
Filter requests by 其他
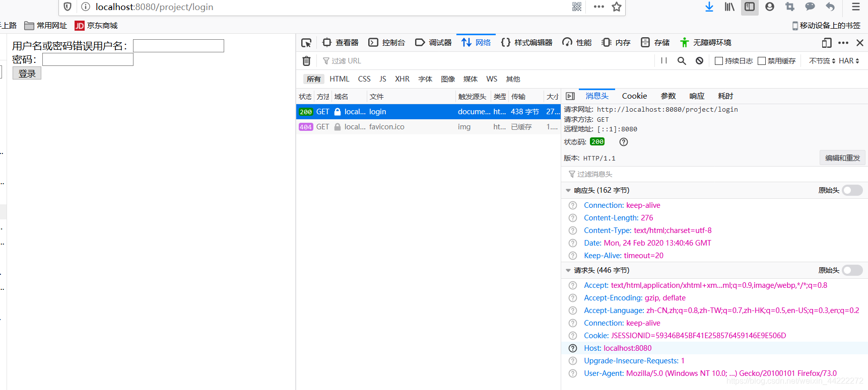[513, 79]
